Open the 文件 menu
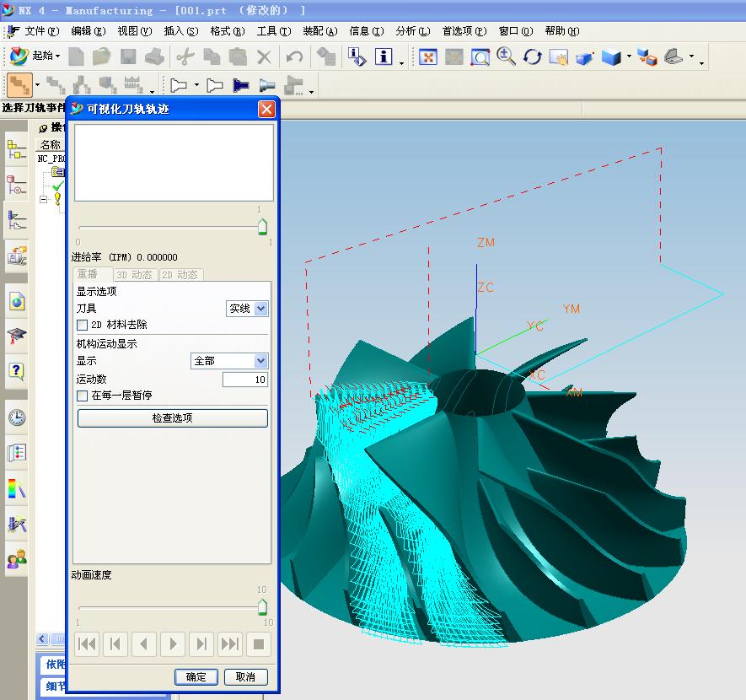The height and width of the screenshot is (700, 746). tap(42, 31)
